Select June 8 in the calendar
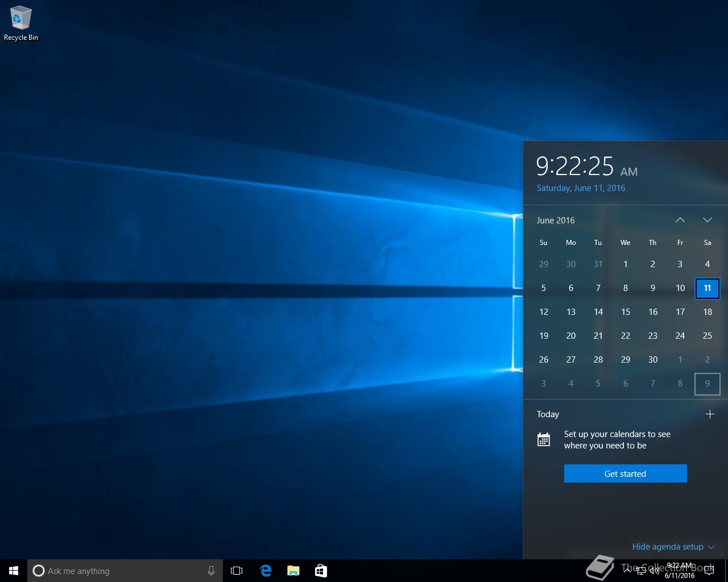This screenshot has height=582, width=728. (626, 288)
